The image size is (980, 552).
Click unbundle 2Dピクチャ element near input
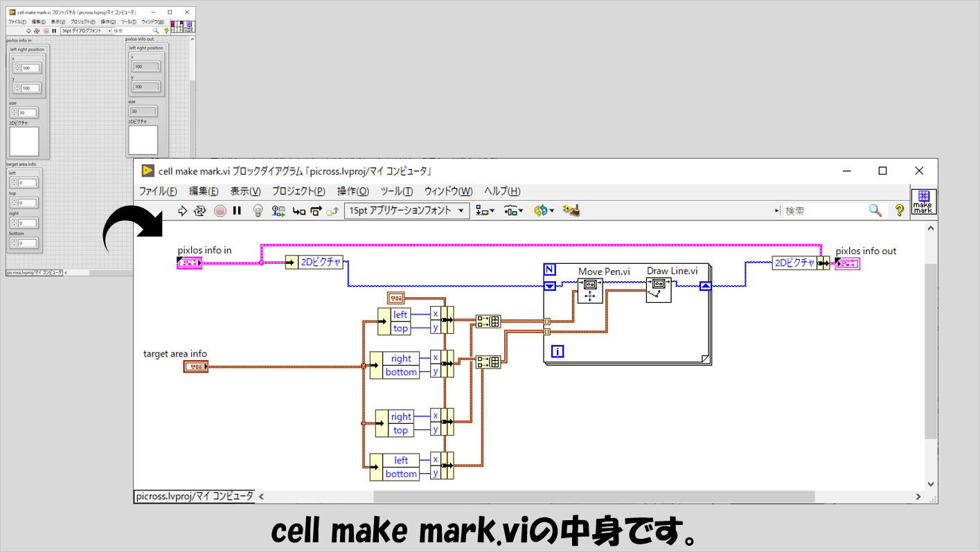[321, 262]
